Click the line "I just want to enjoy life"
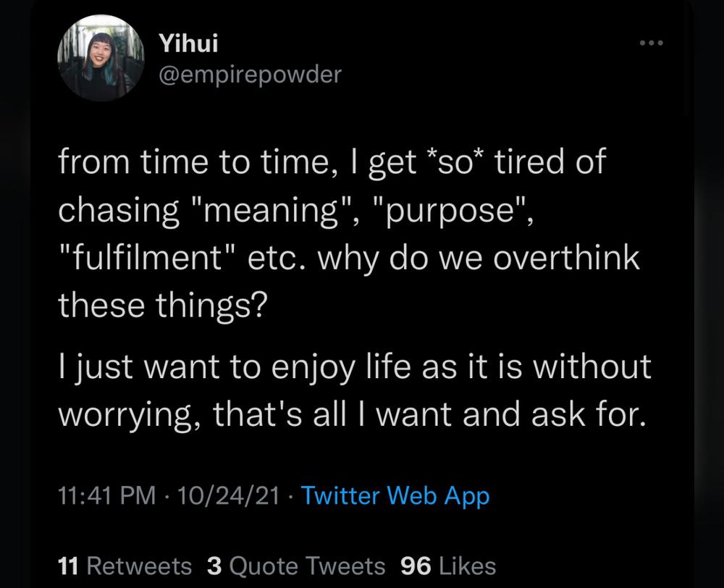The image size is (724, 588). pyautogui.click(x=235, y=368)
